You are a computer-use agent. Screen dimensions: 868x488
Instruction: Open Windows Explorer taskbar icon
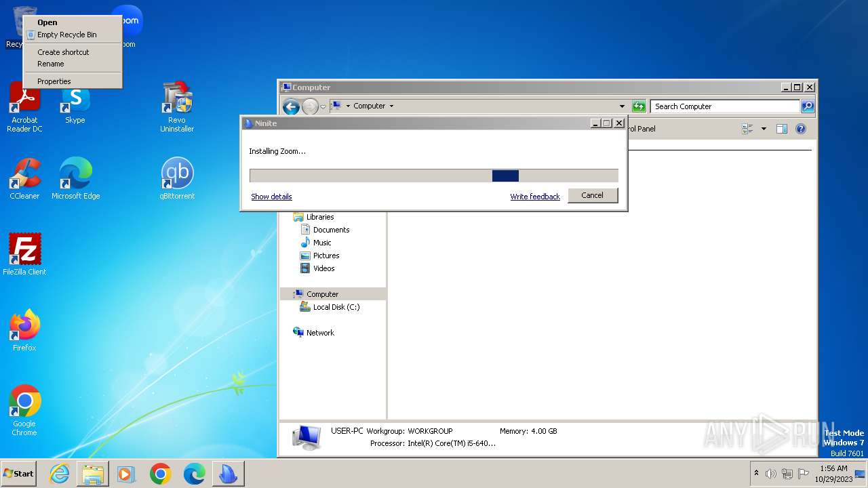click(93, 474)
